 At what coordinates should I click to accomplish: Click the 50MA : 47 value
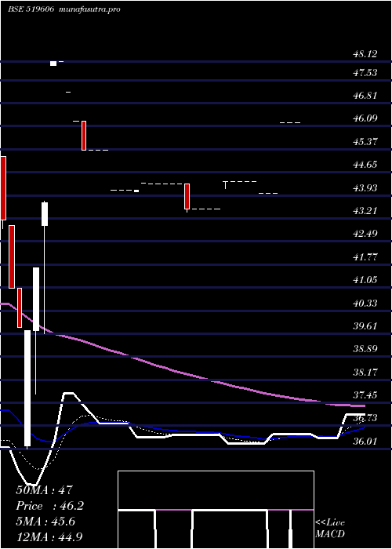coord(44,490)
